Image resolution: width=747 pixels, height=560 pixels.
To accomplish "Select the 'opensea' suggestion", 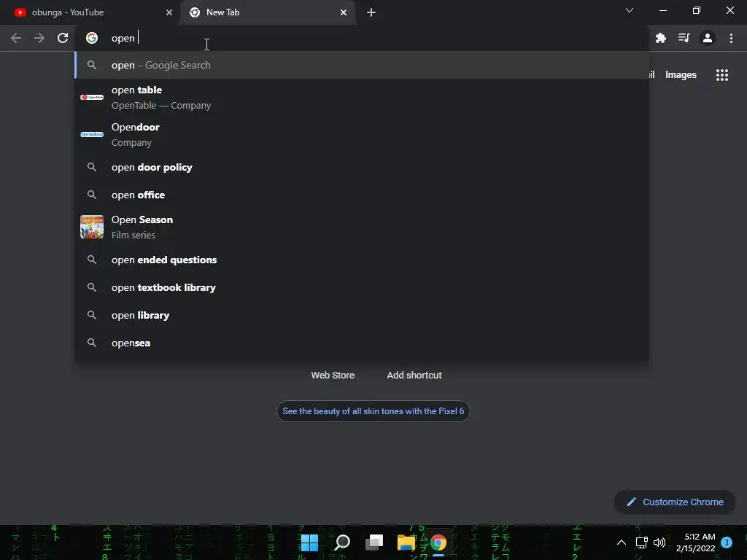I will (x=362, y=343).
